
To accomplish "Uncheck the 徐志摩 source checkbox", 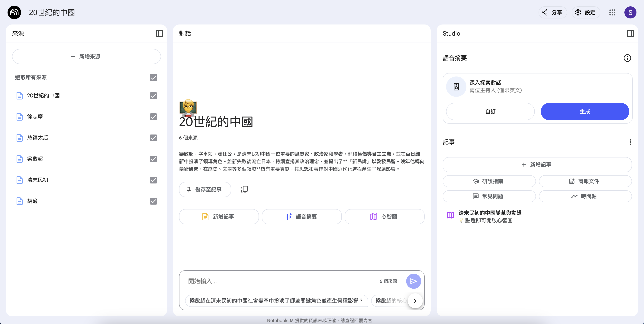I will [x=153, y=117].
